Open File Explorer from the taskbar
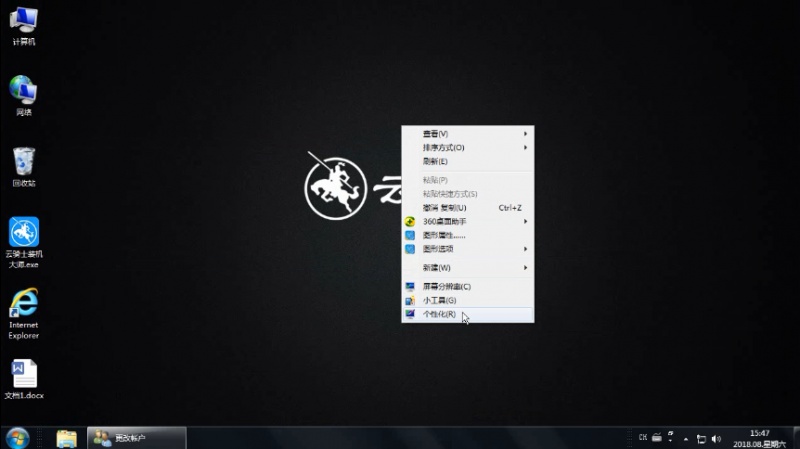This screenshot has width=800, height=449. pyautogui.click(x=66, y=438)
